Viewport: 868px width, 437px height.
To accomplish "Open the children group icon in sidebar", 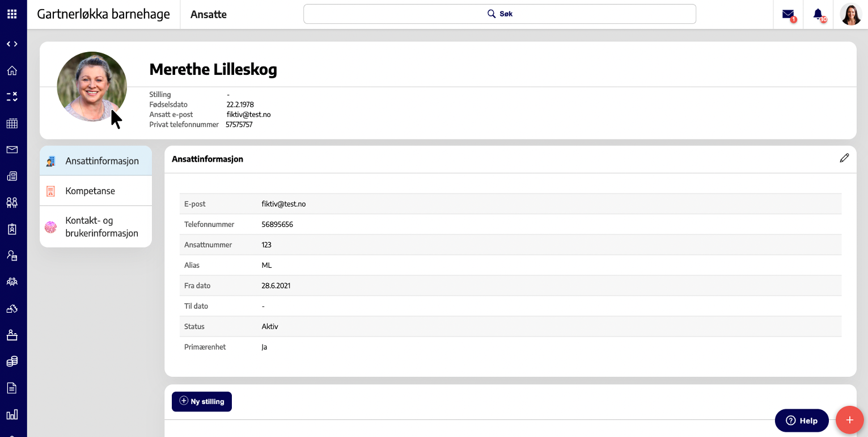I will pos(12,202).
